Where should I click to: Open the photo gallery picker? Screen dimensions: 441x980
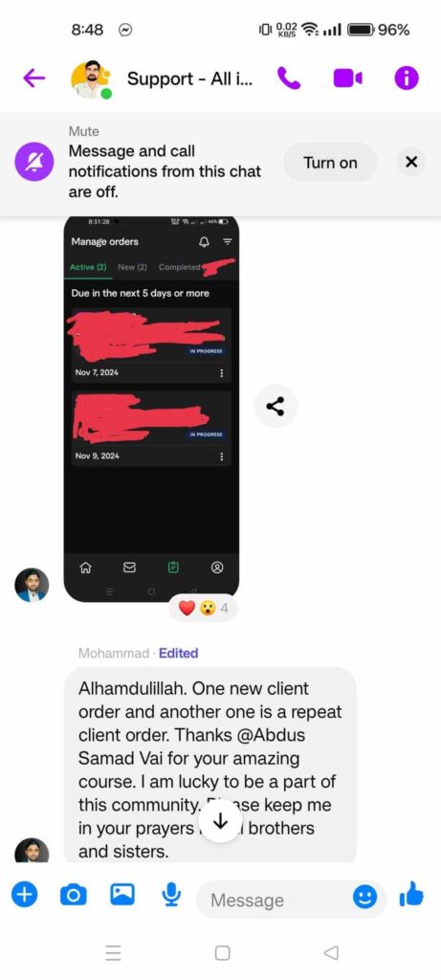click(x=122, y=895)
